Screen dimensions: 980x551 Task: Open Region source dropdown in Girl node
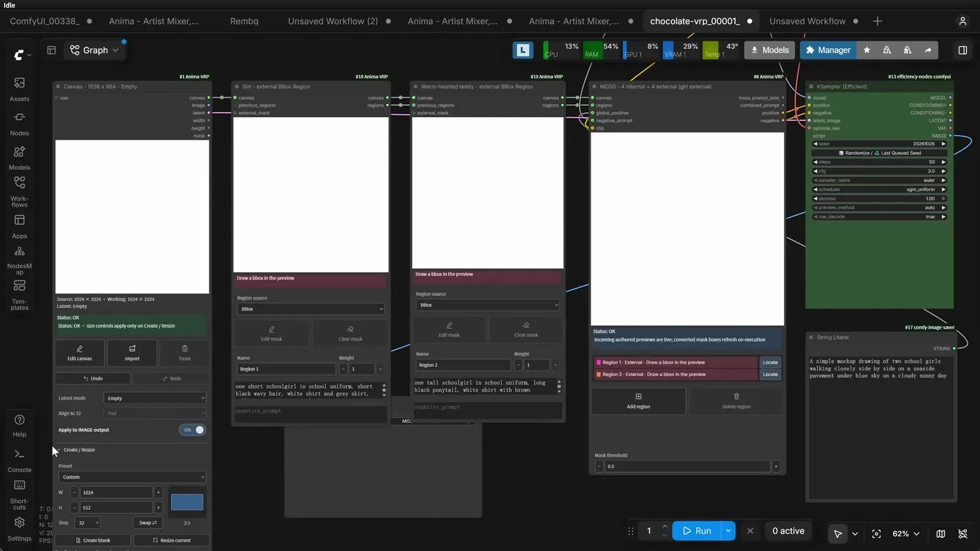click(310, 309)
